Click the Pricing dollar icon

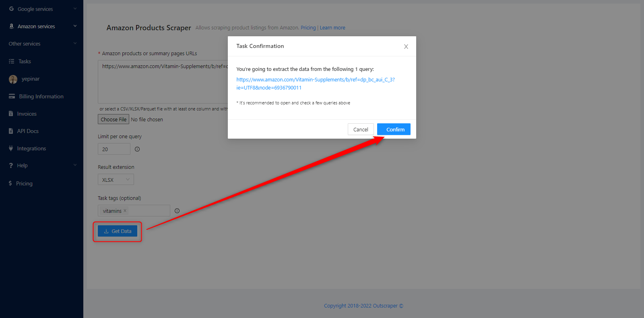[10, 183]
